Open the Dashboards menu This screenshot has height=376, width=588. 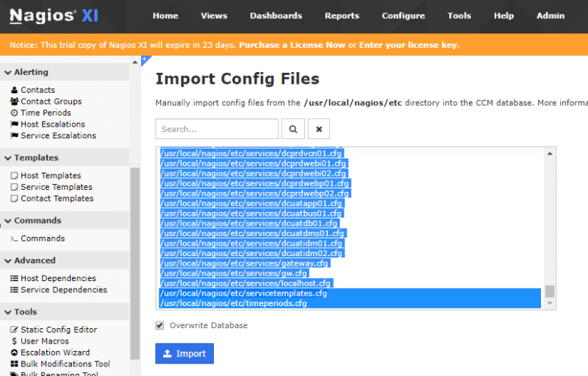(276, 15)
